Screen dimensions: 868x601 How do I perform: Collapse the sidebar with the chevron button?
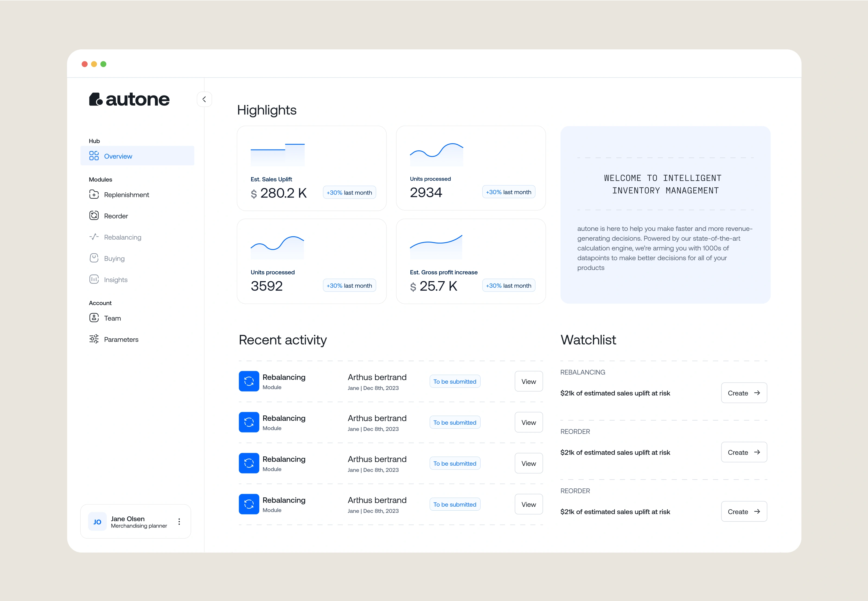[x=205, y=99]
